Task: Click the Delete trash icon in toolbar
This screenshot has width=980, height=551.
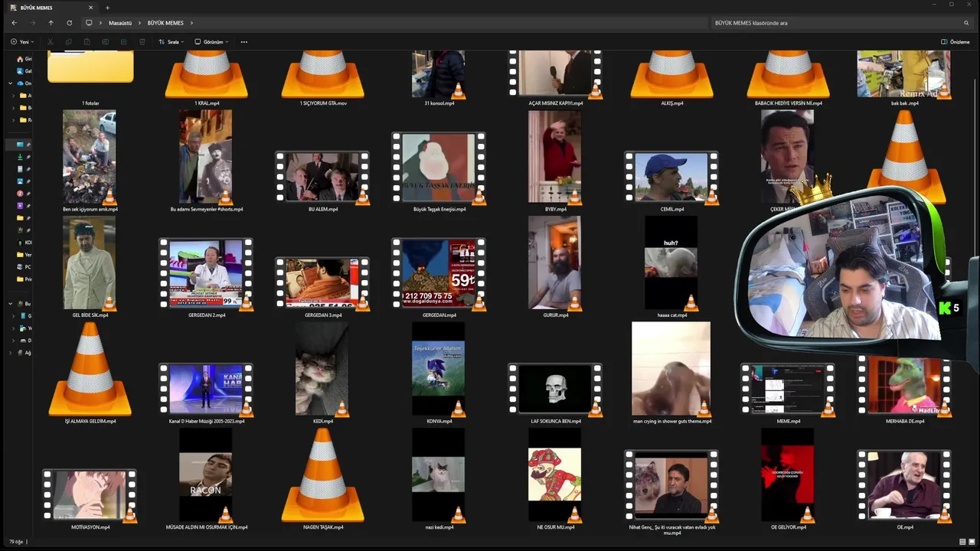Action: click(142, 42)
